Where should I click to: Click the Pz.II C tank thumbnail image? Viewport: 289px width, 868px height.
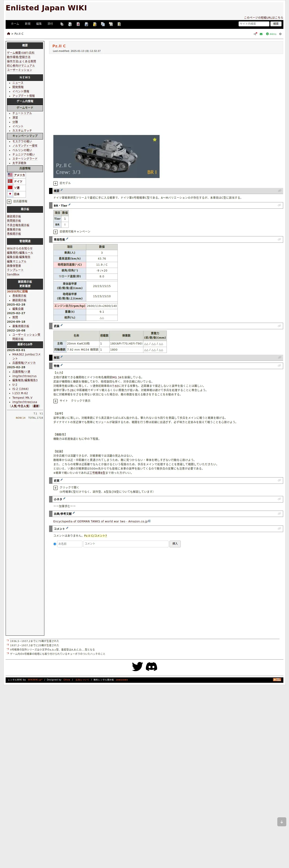pos(106,156)
